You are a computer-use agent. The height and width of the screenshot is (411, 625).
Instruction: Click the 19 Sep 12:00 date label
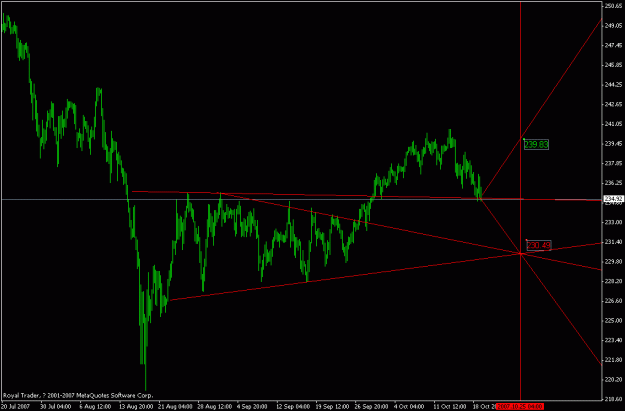coord(332,407)
